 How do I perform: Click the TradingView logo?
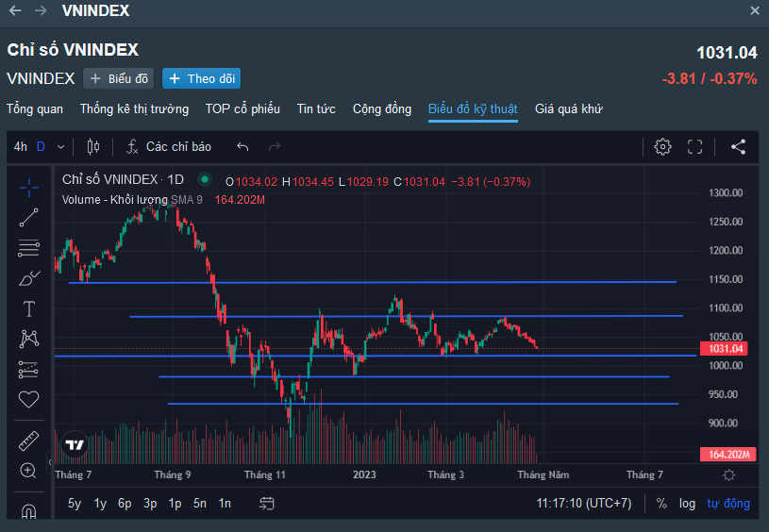[75, 444]
